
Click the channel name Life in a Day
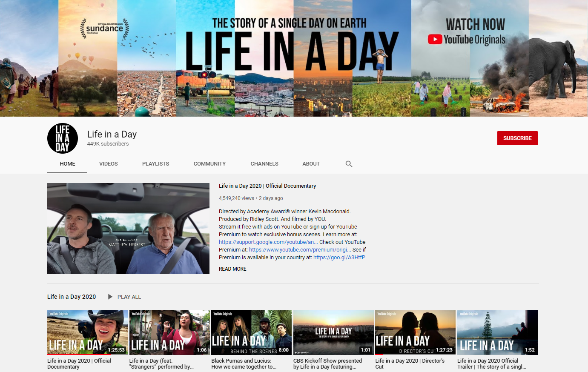(112, 134)
